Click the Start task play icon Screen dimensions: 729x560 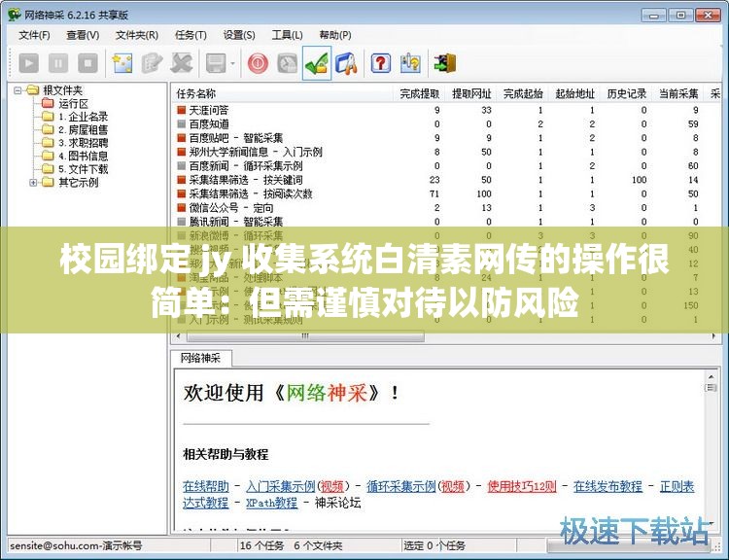tap(29, 63)
